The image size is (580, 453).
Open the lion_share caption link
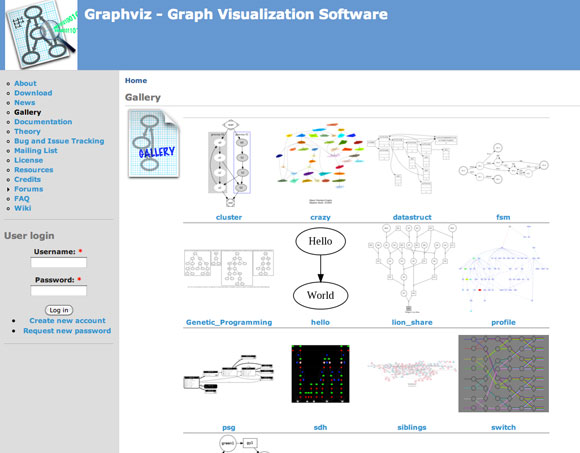point(412,322)
